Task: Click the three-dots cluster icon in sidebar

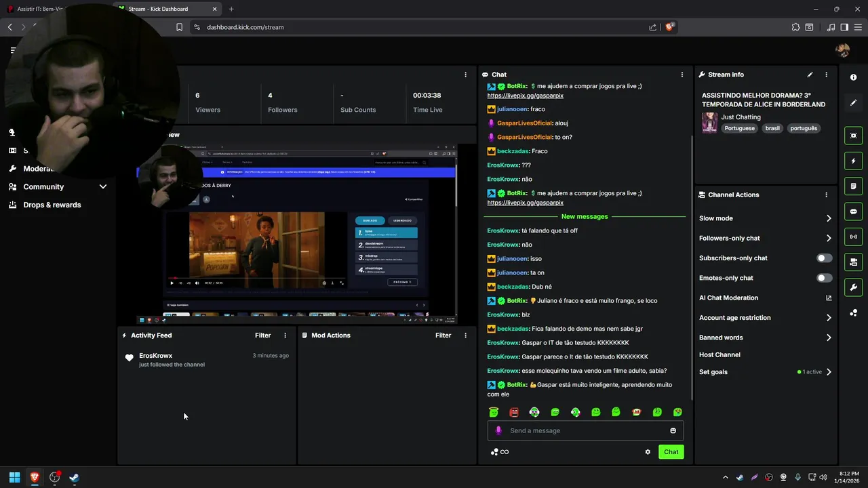Action: [x=853, y=312]
